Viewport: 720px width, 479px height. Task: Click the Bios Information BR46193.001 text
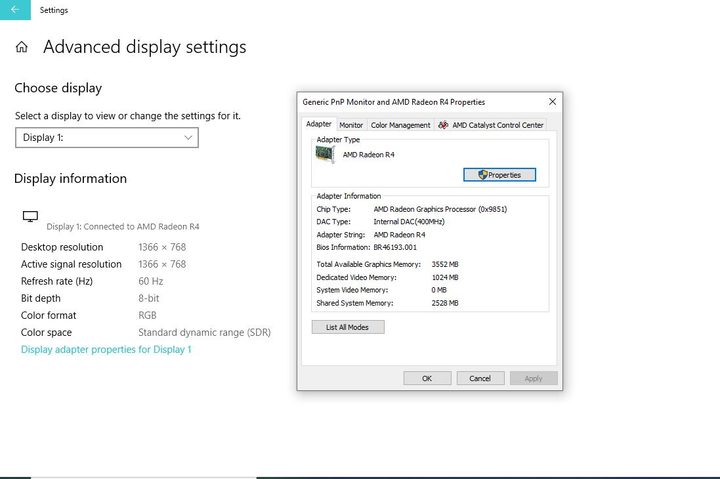pos(366,247)
